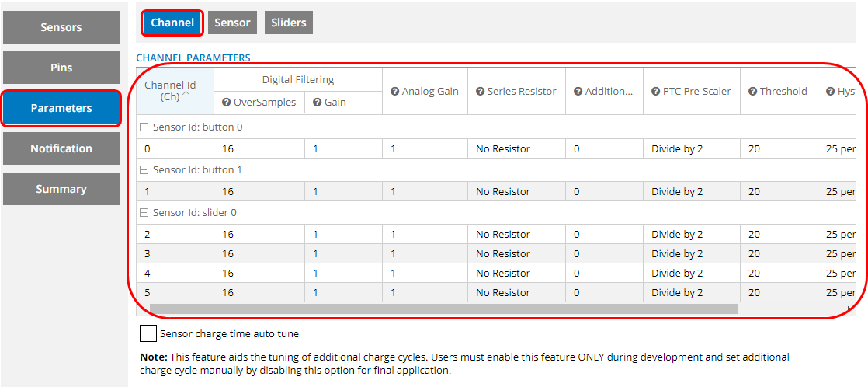The image size is (868, 387).
Task: Enable Sensor charge time auto tune checkbox
Action: [148, 333]
